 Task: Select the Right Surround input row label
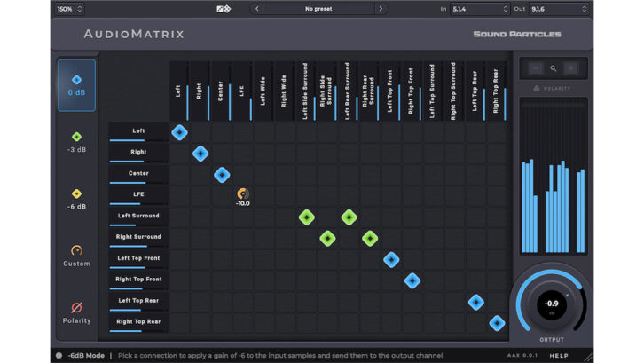pos(138,237)
